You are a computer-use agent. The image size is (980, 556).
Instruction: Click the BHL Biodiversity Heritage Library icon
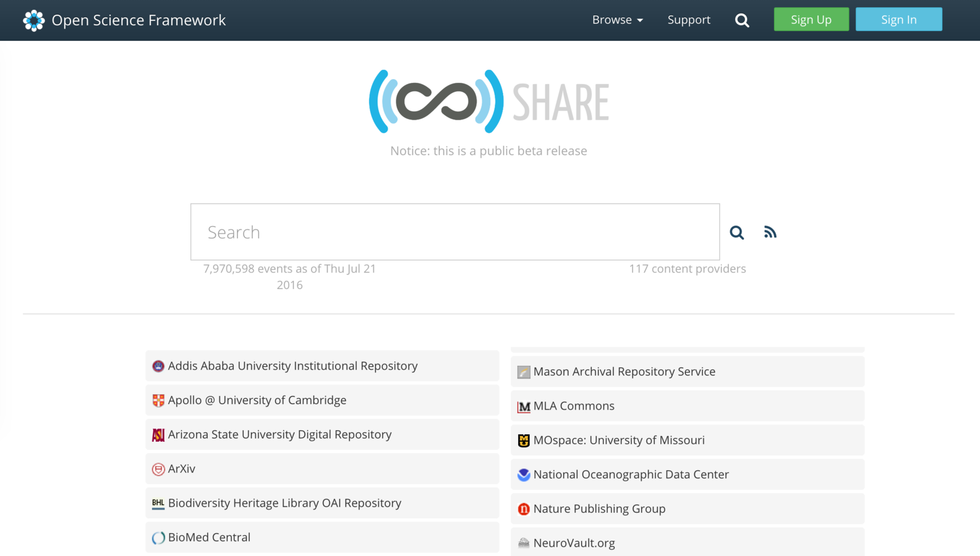[158, 503]
